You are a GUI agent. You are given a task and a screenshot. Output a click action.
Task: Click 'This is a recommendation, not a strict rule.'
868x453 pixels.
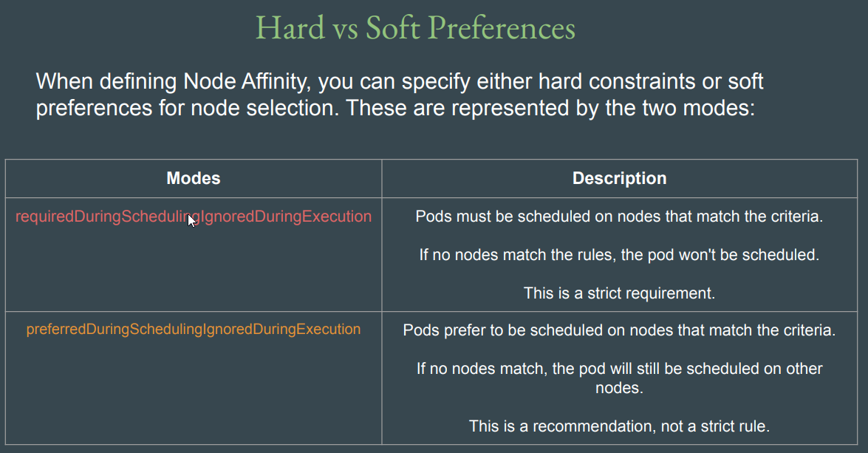coord(619,426)
